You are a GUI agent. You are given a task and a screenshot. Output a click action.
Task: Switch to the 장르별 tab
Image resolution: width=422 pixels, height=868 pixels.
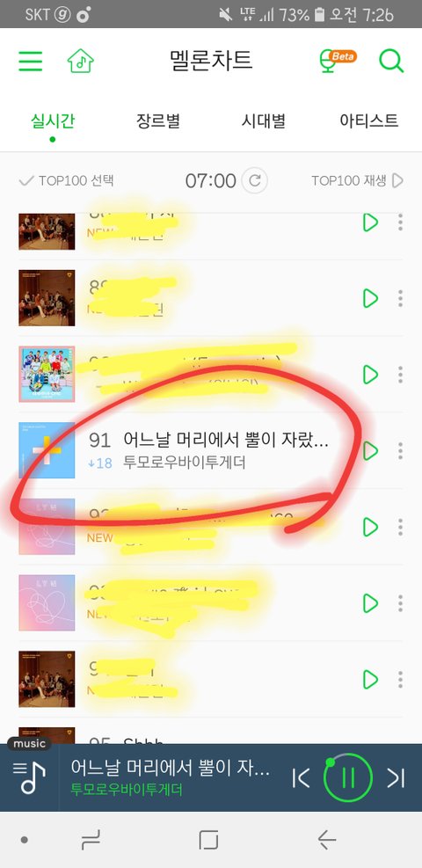tap(158, 120)
